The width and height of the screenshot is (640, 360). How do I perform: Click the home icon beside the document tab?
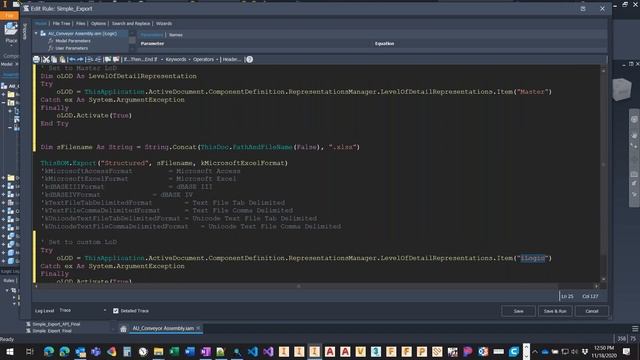click(x=123, y=329)
